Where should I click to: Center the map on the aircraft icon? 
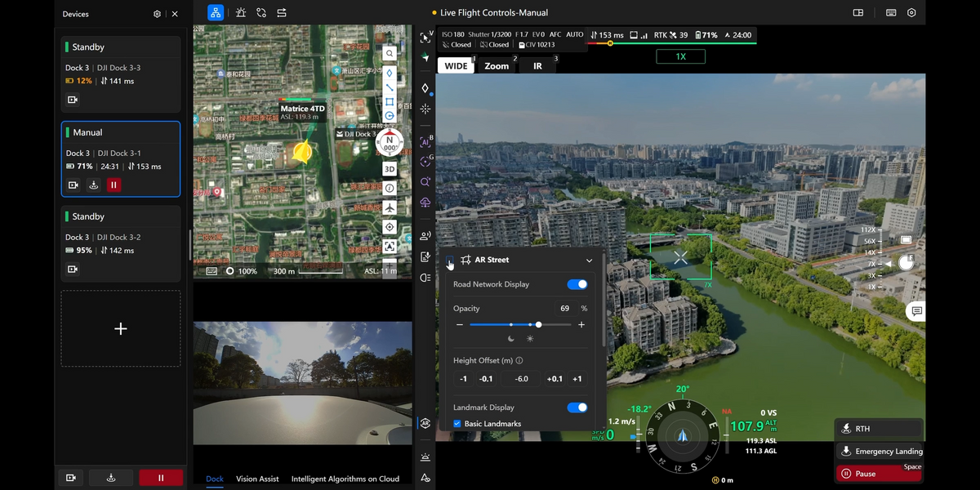[390, 208]
